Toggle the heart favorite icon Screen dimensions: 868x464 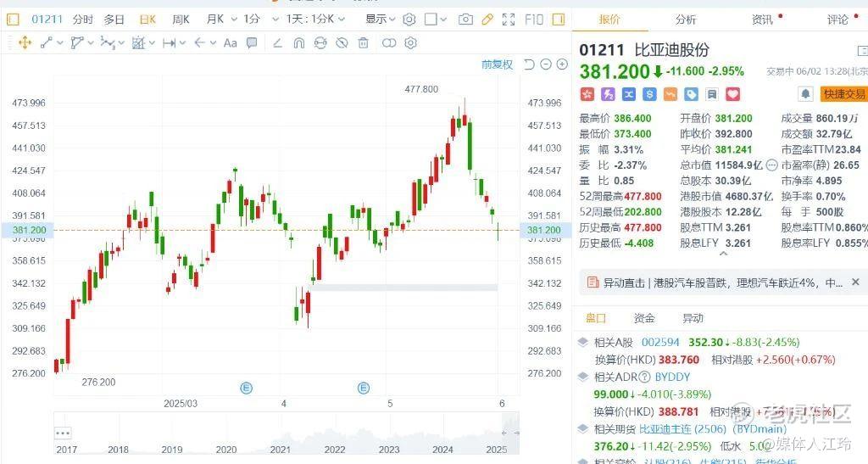click(733, 94)
